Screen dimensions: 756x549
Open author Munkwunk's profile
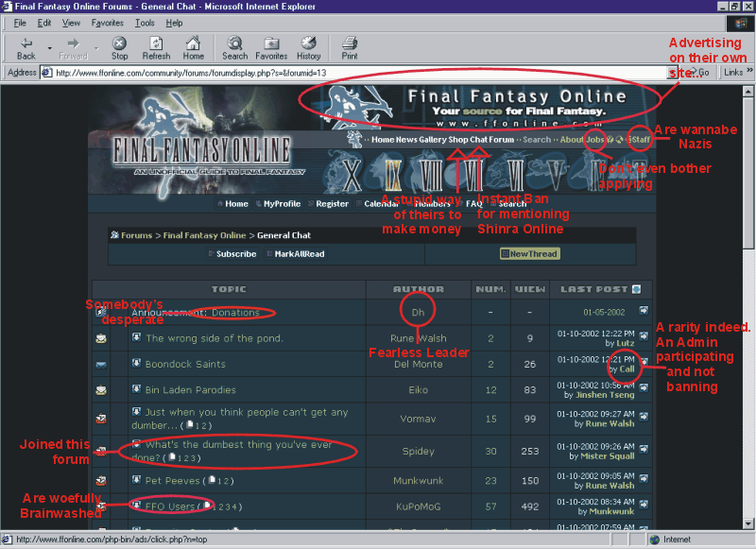click(x=418, y=481)
